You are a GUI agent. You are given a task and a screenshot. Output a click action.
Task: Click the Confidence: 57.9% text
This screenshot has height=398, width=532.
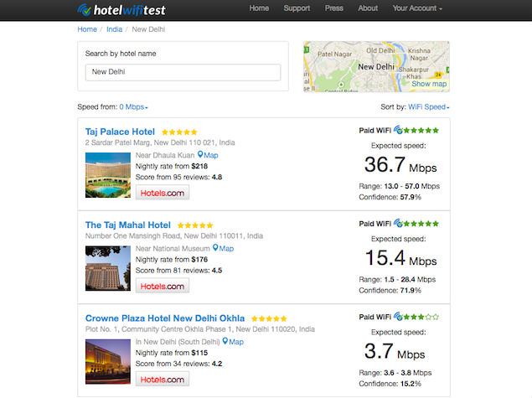(390, 197)
